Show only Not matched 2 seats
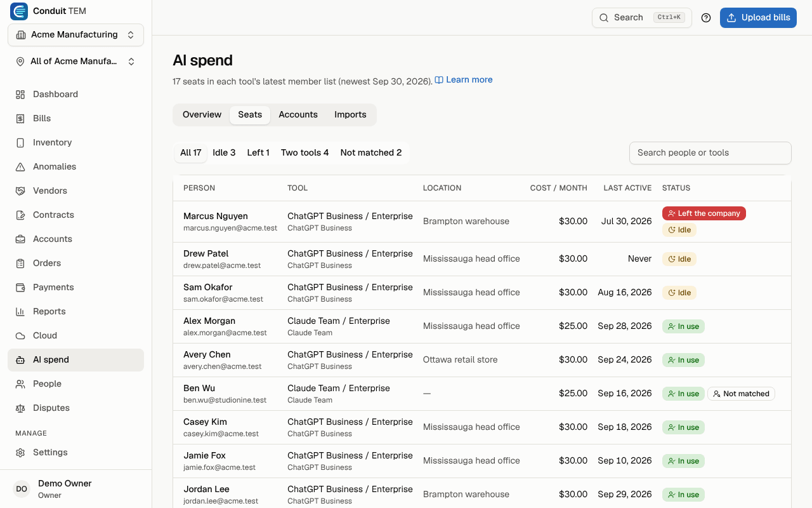This screenshot has height=508, width=812. [371, 152]
